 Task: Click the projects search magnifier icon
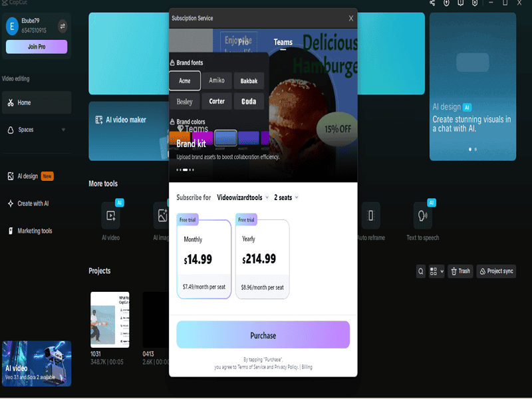(421, 271)
